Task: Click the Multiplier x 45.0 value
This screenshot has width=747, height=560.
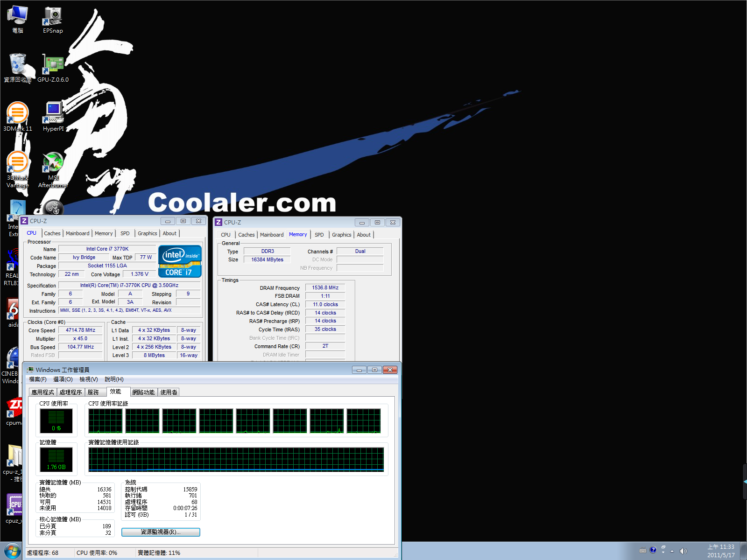Action: coord(80,338)
